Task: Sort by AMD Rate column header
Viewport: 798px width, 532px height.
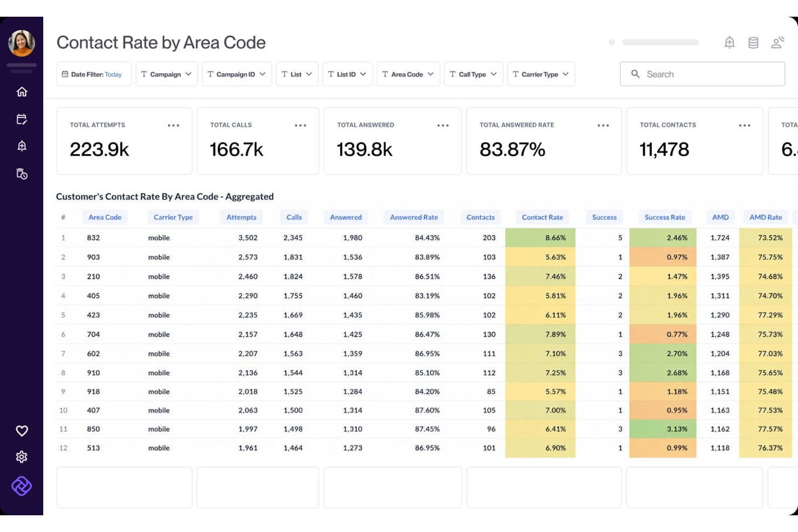Action: click(x=766, y=217)
